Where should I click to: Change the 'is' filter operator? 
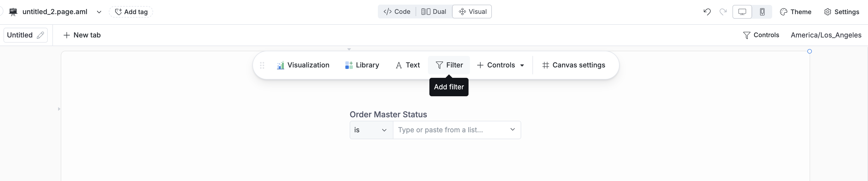[371, 130]
